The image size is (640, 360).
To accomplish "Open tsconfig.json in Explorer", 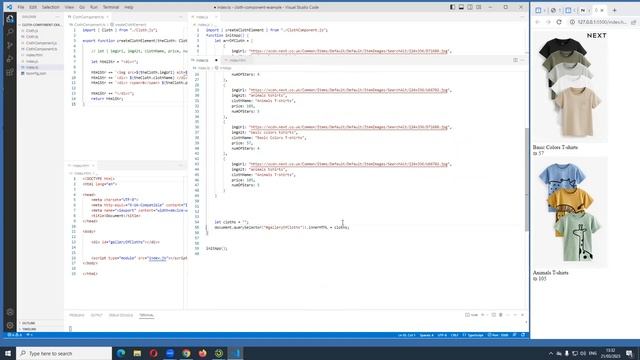I will [x=41, y=73].
